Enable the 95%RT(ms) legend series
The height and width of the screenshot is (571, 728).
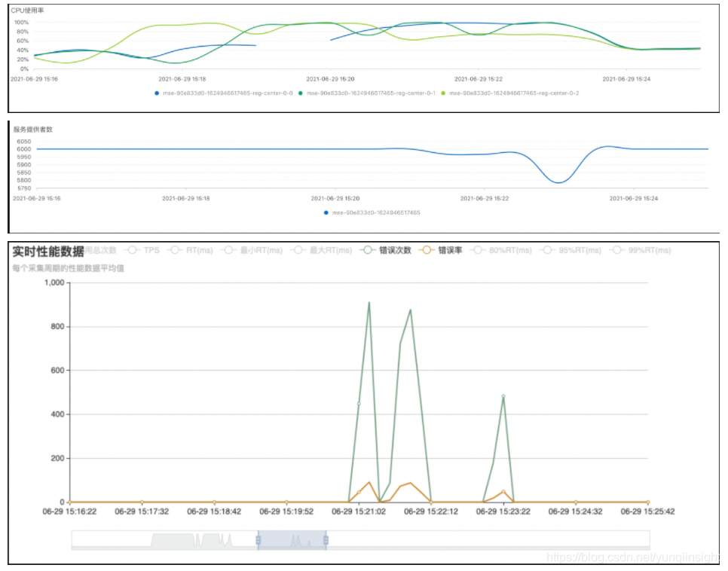click(x=571, y=250)
